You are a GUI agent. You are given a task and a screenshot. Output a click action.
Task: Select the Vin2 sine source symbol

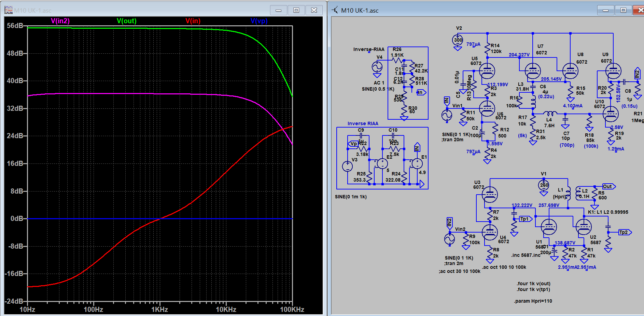click(x=449, y=239)
